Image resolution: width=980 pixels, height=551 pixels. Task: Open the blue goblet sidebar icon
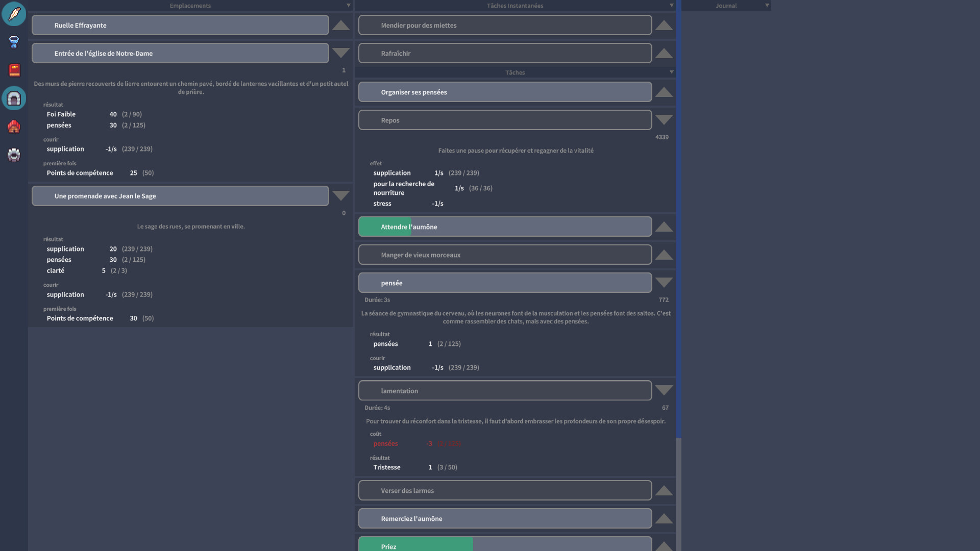pyautogui.click(x=14, y=42)
